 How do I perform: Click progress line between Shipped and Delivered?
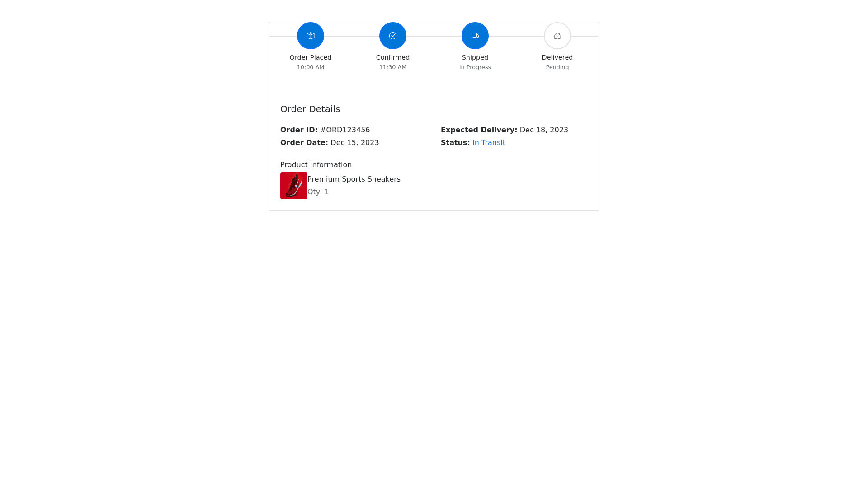pyautogui.click(x=516, y=36)
